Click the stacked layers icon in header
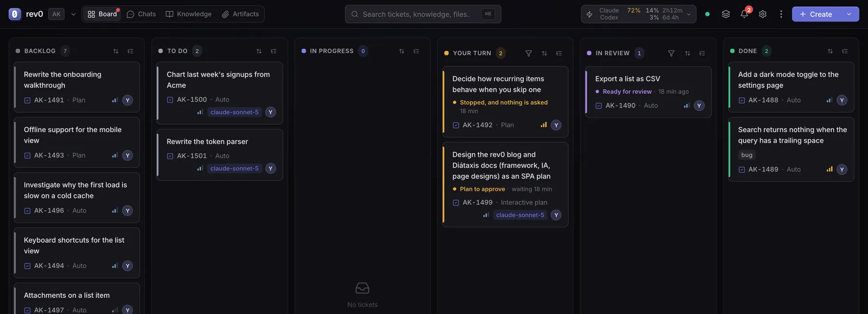 [726, 14]
